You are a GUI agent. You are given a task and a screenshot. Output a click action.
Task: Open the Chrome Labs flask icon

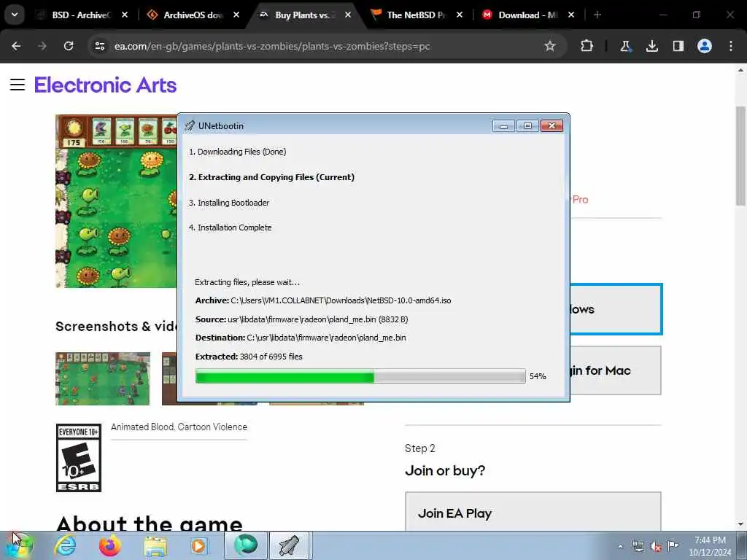tap(625, 46)
